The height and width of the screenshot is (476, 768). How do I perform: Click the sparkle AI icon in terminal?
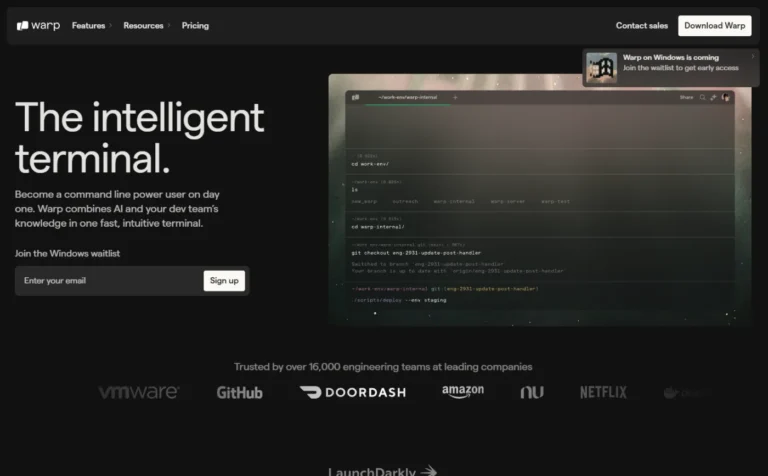713,97
